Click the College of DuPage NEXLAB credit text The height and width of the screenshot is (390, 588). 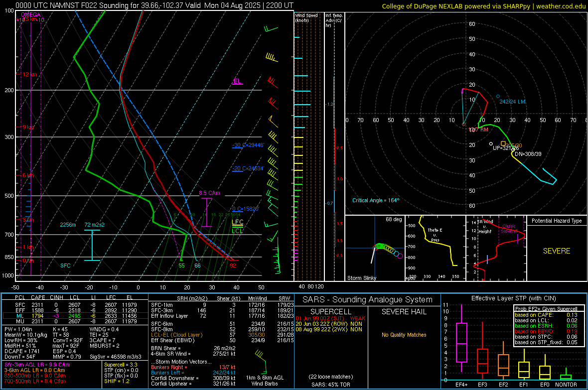coord(484,6)
